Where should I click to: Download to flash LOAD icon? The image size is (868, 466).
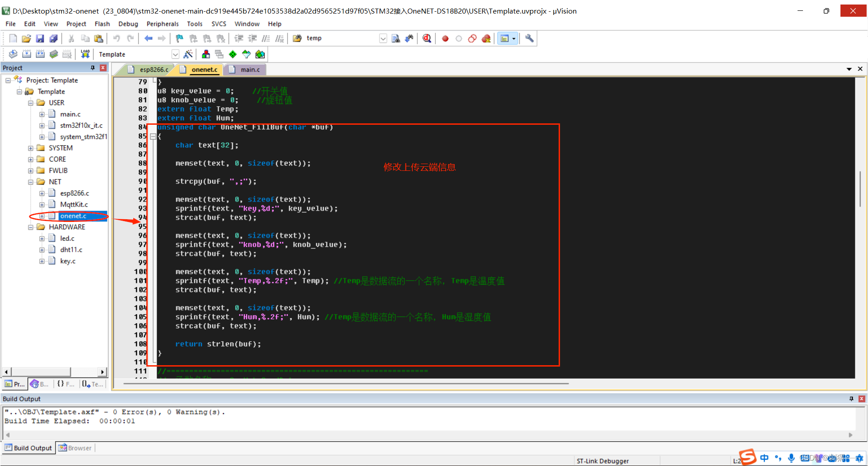tap(85, 54)
